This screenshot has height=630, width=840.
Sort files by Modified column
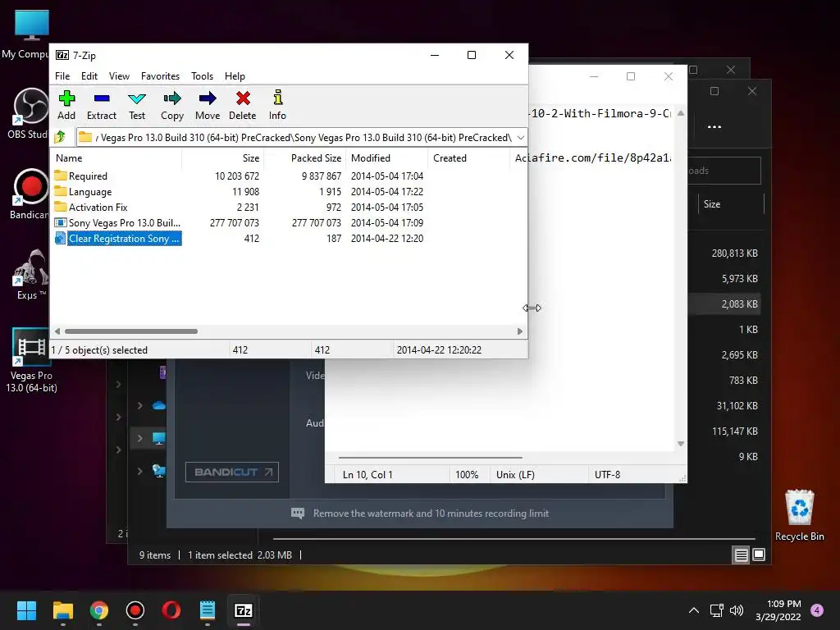point(387,158)
